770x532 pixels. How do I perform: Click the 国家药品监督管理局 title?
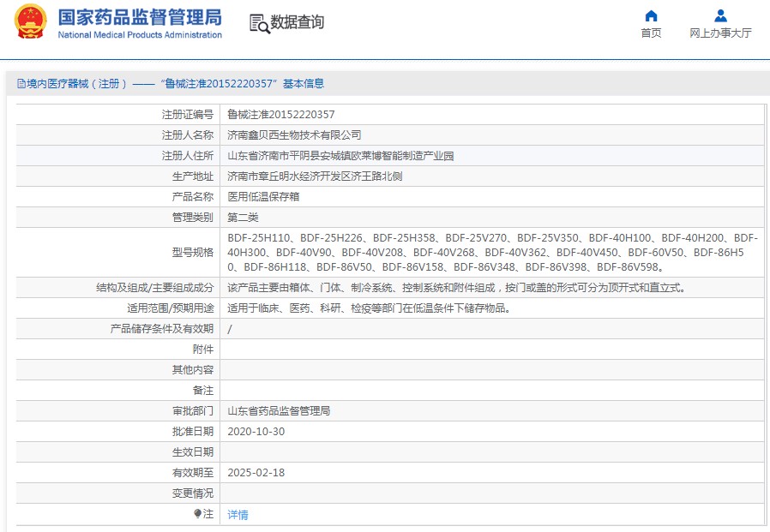tap(140, 17)
